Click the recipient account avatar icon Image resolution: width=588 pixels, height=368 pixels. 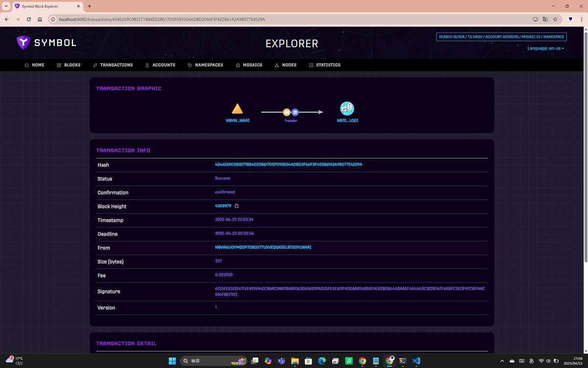point(347,108)
